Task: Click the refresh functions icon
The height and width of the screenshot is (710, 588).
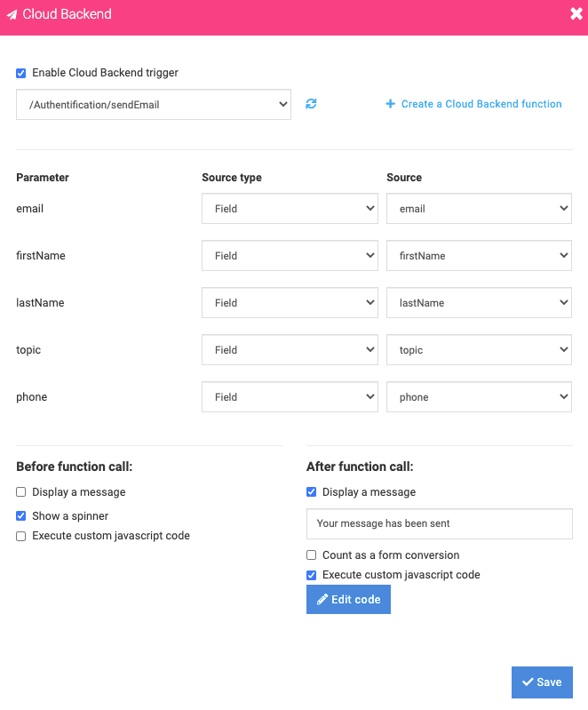Action: (311, 104)
